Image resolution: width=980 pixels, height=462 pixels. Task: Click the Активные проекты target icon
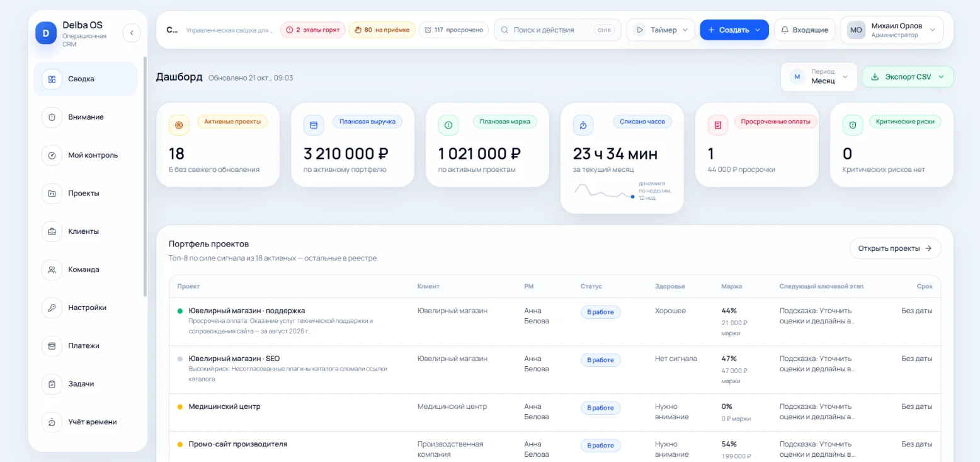[x=179, y=125]
